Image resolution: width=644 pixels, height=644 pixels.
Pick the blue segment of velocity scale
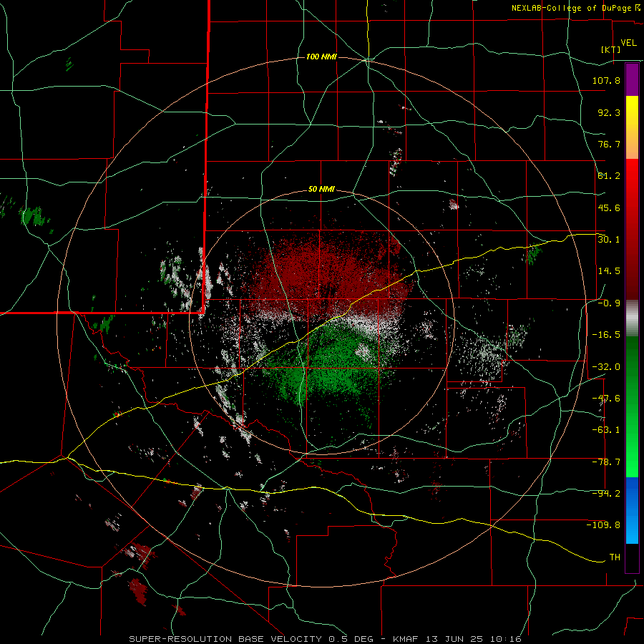[x=632, y=510]
